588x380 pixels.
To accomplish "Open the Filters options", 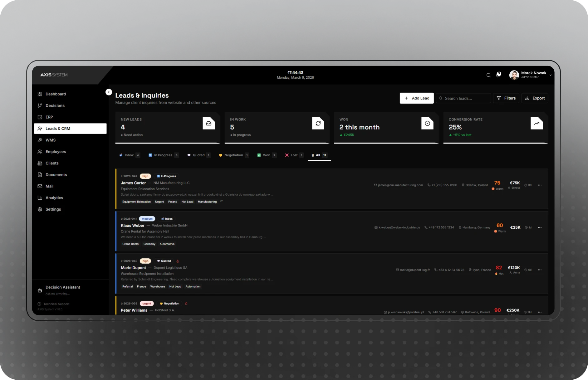I will click(506, 98).
